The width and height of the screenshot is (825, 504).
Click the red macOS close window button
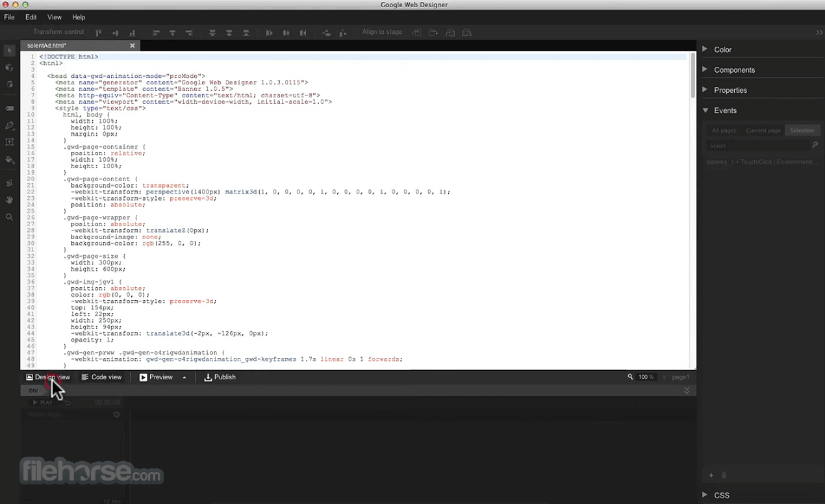[6, 5]
